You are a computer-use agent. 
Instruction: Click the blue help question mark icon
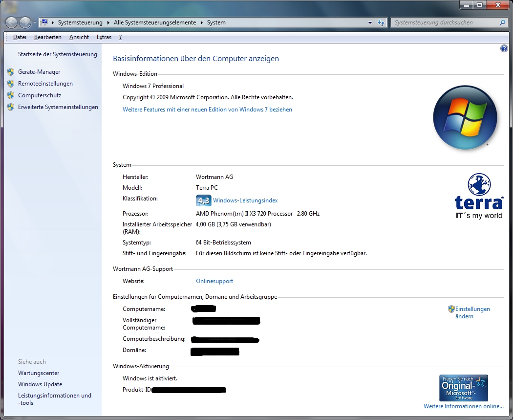[x=504, y=49]
